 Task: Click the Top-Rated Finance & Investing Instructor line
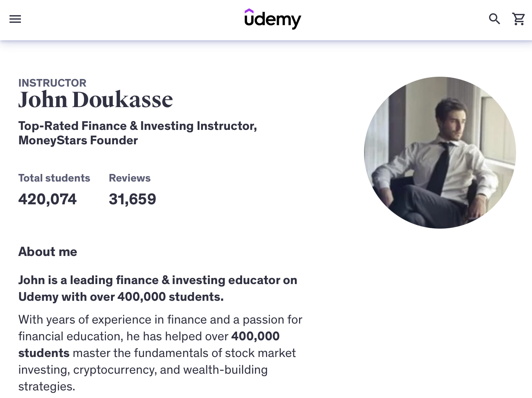[138, 126]
